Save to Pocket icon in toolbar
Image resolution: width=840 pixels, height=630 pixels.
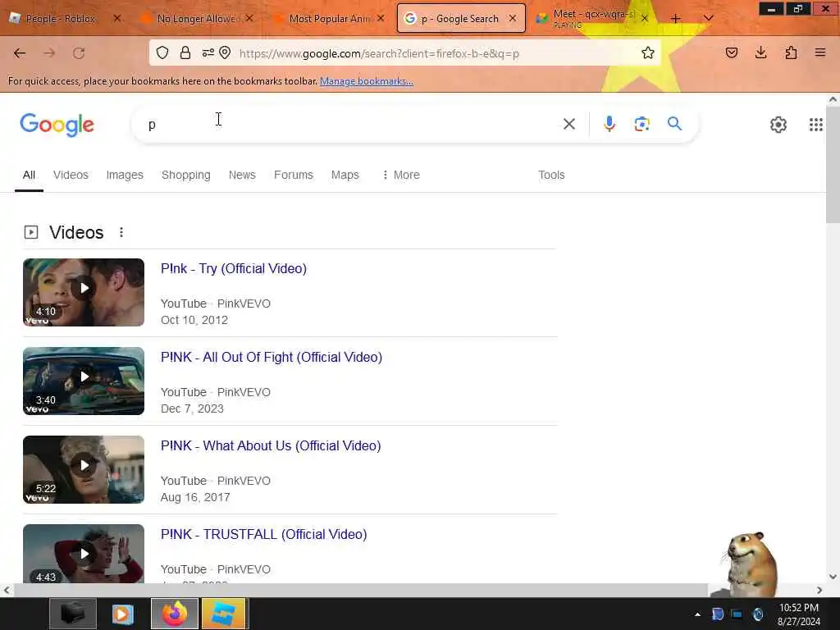click(732, 52)
